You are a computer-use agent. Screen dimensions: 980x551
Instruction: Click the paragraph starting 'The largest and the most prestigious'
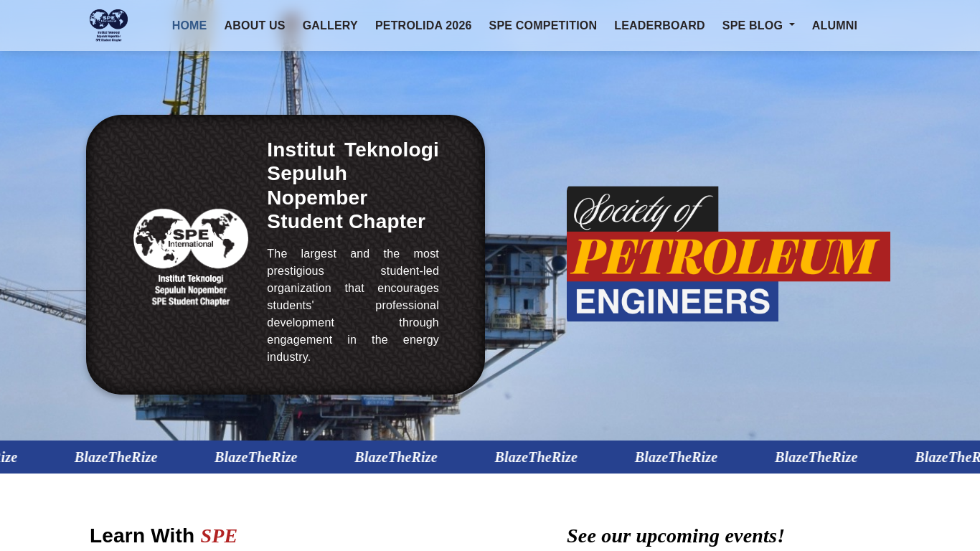(353, 306)
